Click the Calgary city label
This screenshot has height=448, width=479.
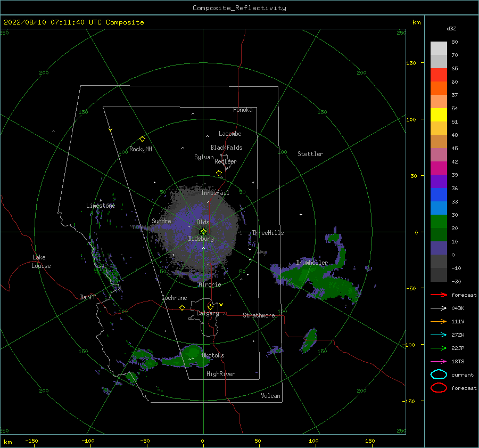tap(208, 313)
